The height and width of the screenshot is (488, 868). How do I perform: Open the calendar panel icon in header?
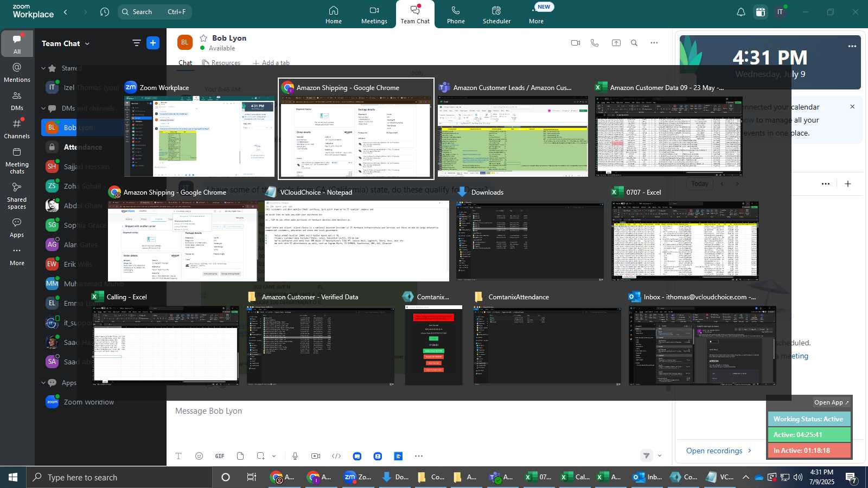[x=761, y=12]
